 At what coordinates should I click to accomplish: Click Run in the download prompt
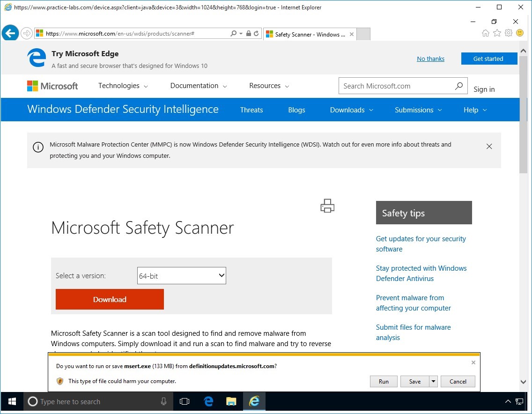tap(384, 381)
